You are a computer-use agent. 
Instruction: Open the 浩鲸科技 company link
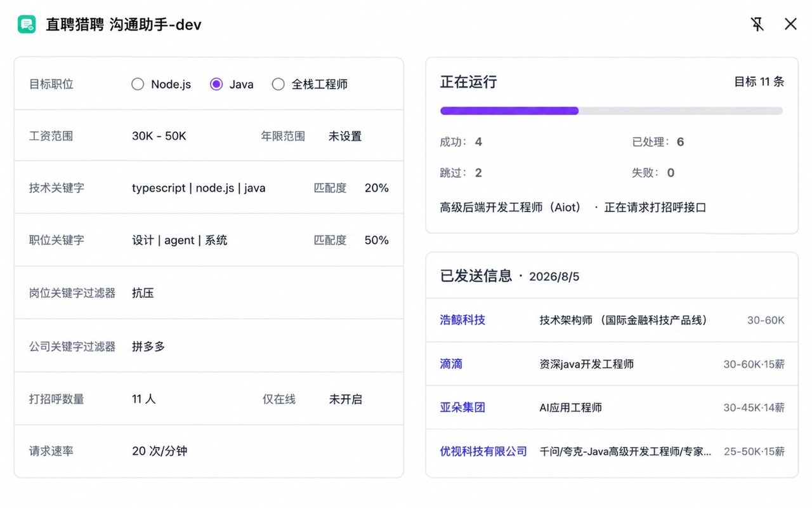[x=462, y=320]
